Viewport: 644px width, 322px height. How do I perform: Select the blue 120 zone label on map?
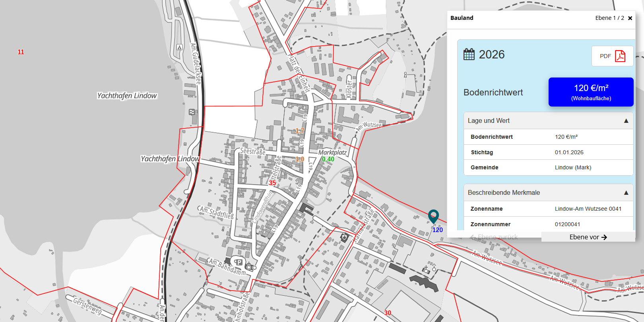tap(437, 230)
